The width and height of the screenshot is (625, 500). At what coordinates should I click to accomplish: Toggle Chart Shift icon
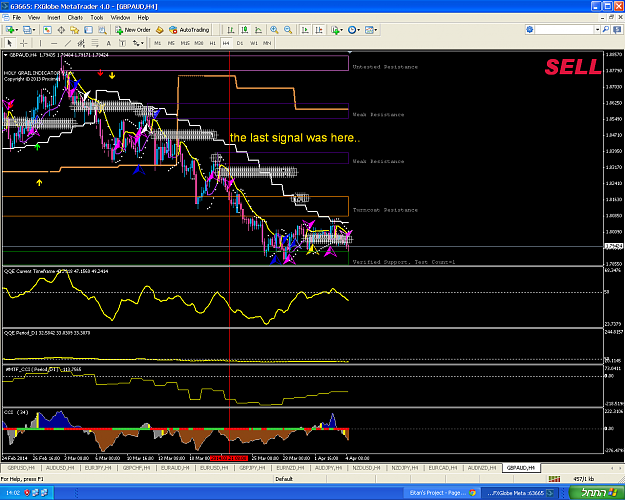point(319,30)
